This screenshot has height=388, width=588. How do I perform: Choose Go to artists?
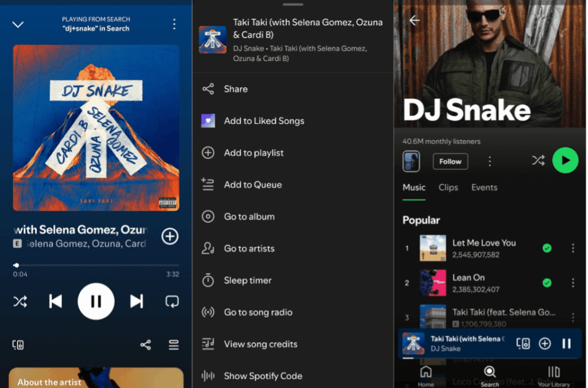(x=293, y=248)
